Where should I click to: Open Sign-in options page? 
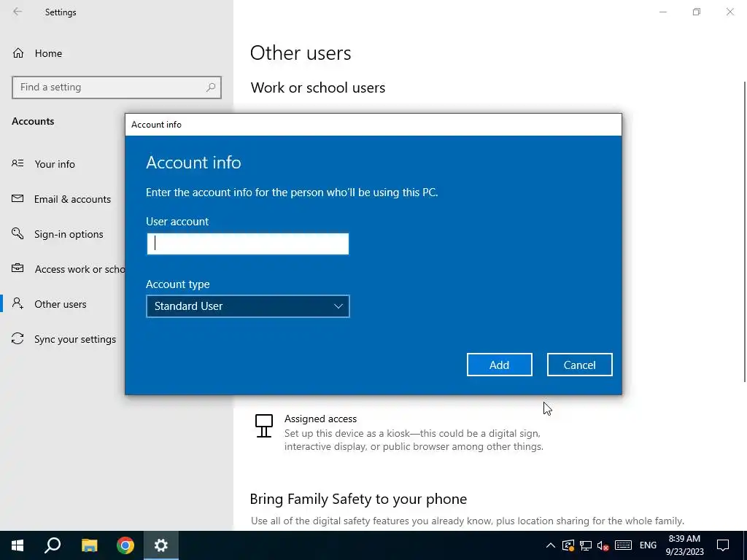63,234
